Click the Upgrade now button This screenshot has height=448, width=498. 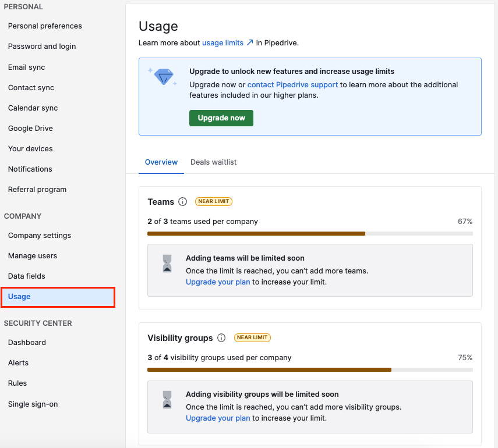[x=221, y=118]
